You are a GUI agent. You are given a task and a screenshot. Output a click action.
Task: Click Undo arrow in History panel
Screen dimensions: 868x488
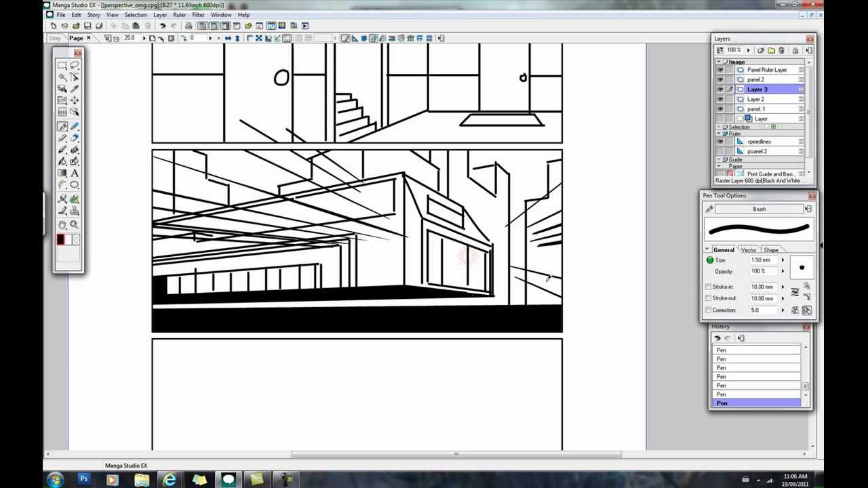[717, 338]
